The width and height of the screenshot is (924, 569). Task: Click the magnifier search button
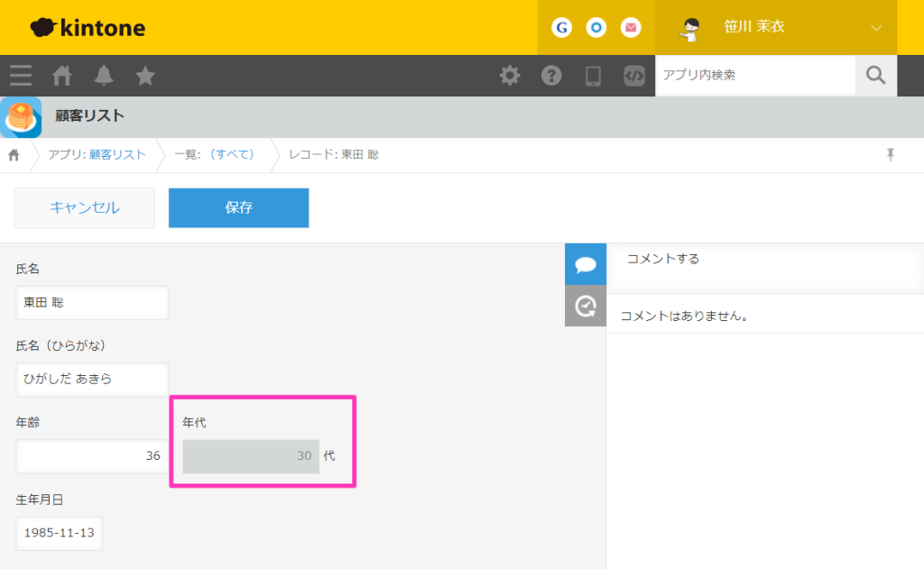tap(875, 76)
